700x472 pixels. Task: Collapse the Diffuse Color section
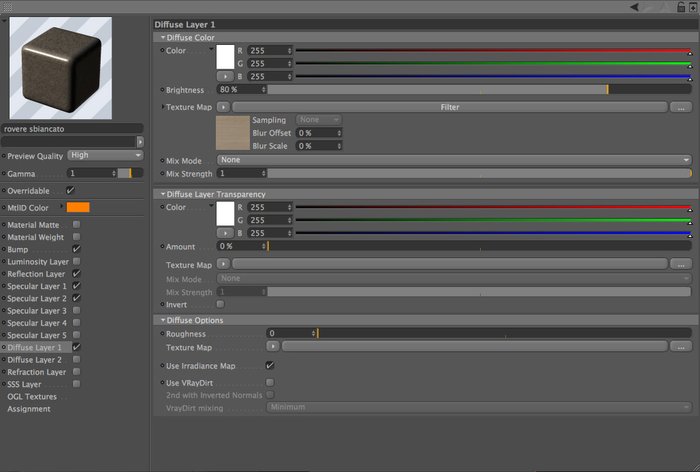point(163,38)
